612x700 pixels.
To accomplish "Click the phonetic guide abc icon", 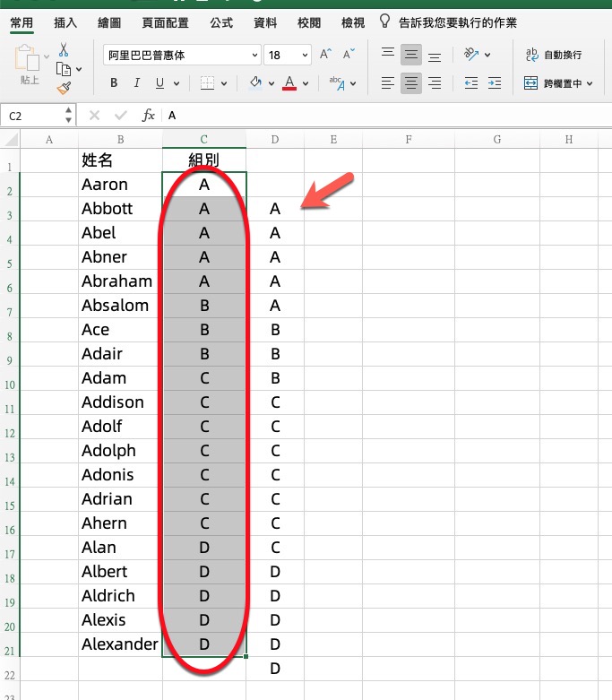I will pyautogui.click(x=337, y=83).
